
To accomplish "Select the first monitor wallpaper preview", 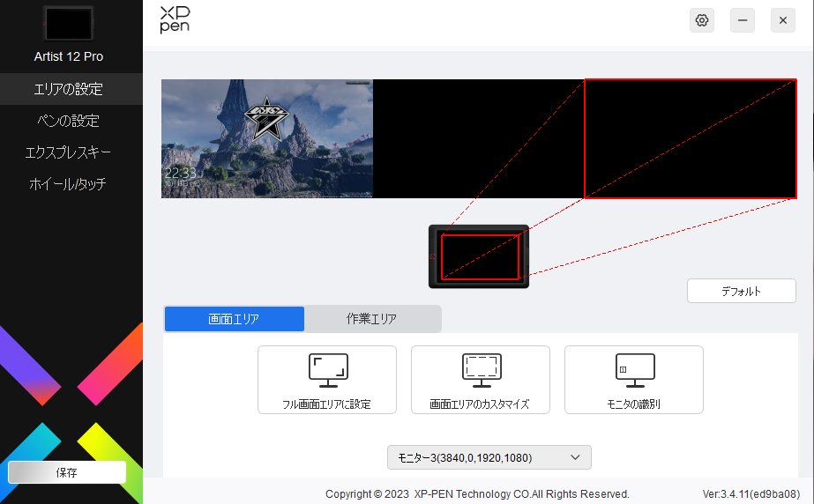I will [x=267, y=138].
